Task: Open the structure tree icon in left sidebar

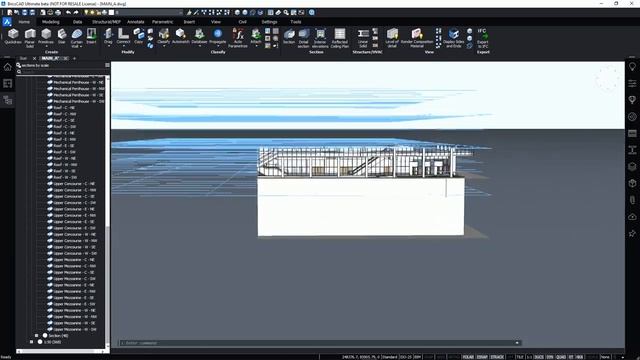Action: point(7,100)
